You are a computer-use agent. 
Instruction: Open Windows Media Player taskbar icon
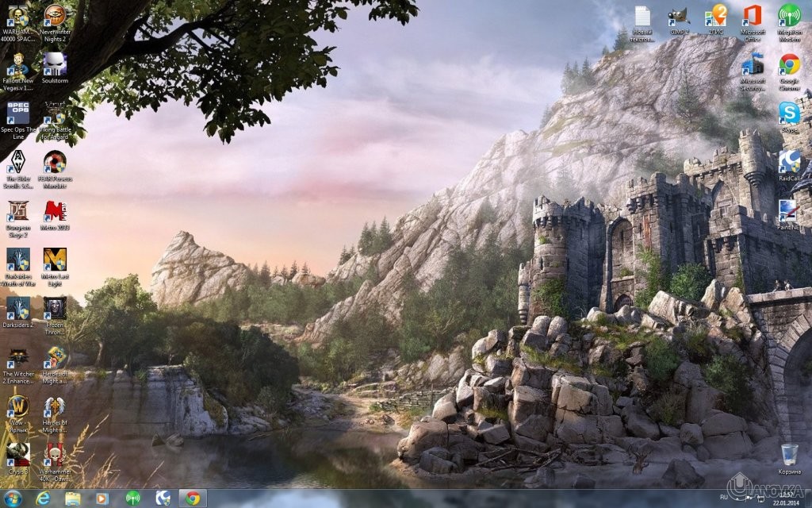102,498
